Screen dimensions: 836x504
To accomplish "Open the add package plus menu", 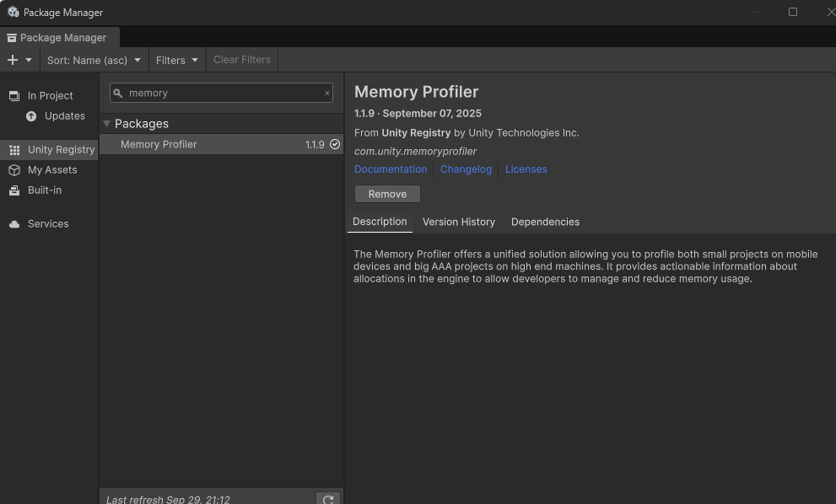I will click(x=19, y=60).
